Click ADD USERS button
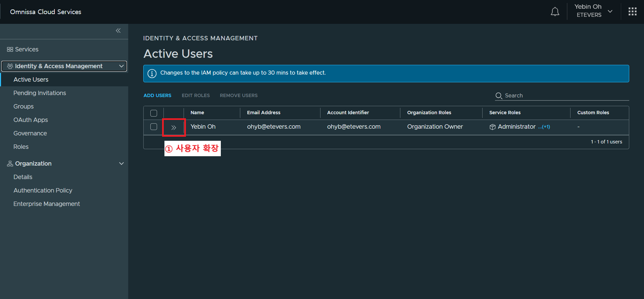 pos(157,95)
